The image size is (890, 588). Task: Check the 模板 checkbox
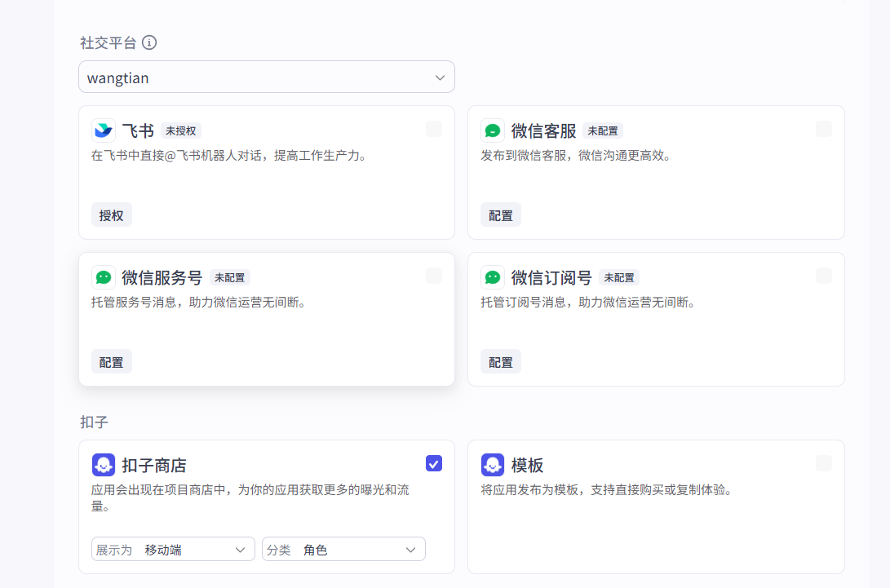(824, 464)
